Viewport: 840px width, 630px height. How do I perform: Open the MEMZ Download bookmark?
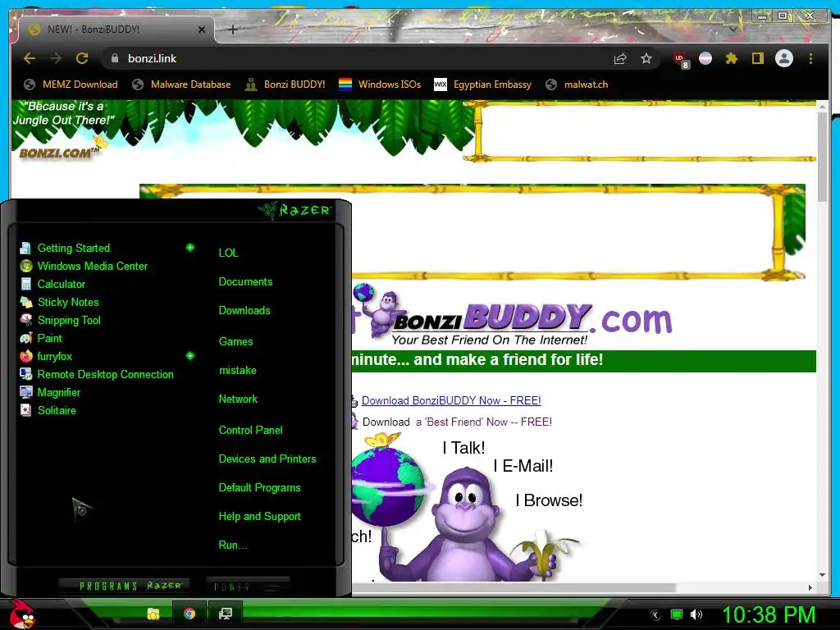[x=71, y=84]
